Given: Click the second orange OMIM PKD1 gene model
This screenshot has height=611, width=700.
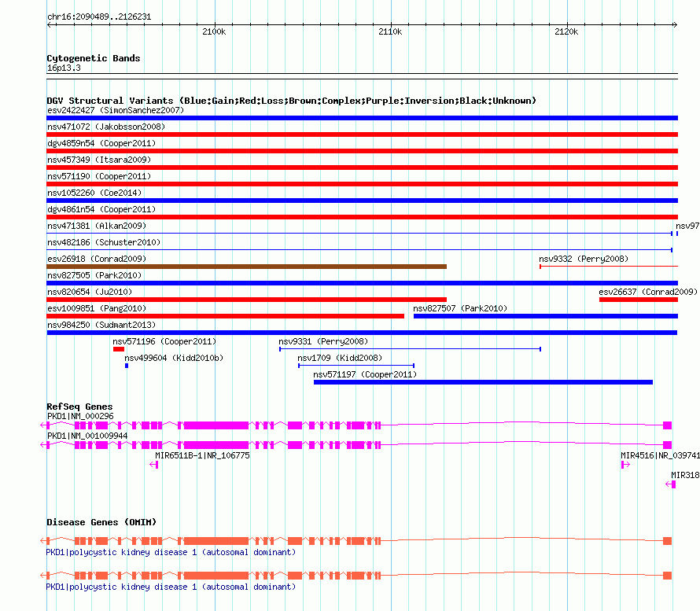Looking at the screenshot, I should 356,576.
